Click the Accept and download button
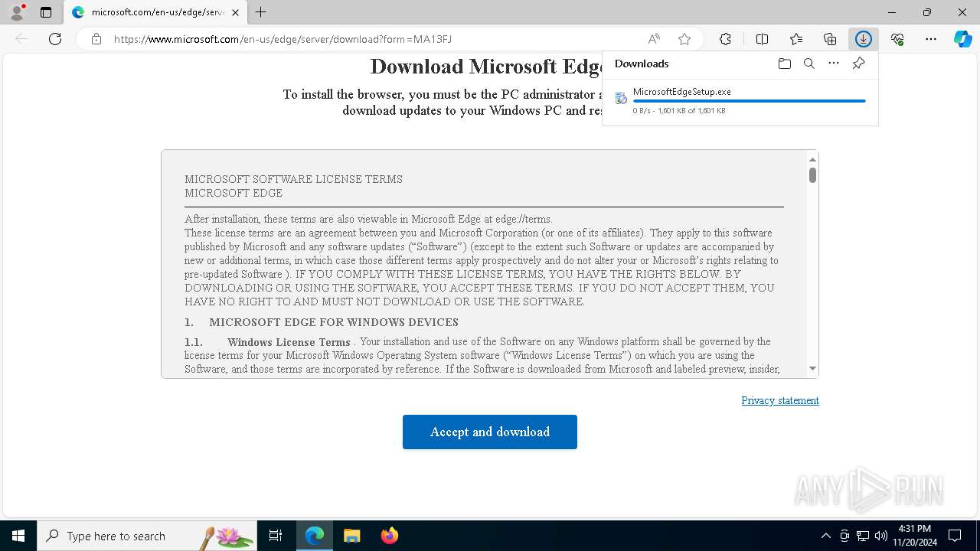 tap(490, 432)
